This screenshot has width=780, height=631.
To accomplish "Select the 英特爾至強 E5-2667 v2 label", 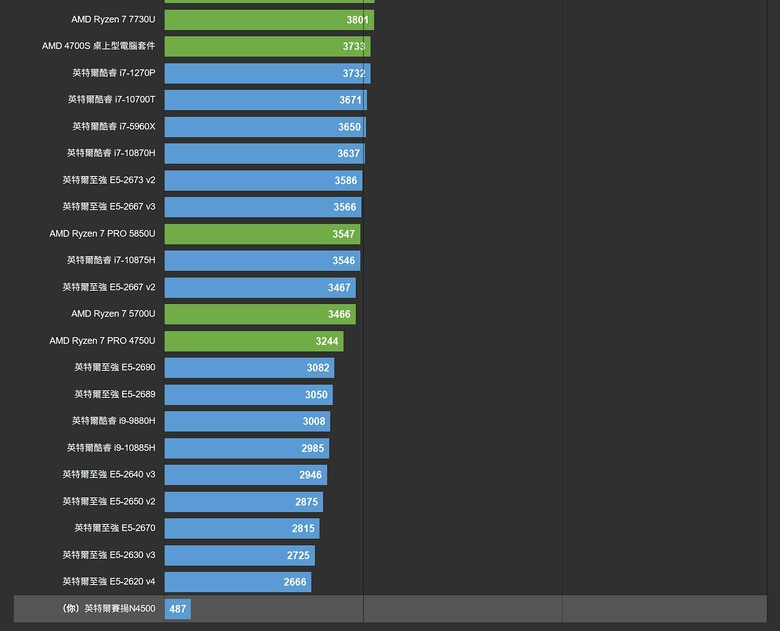I will coord(109,287).
